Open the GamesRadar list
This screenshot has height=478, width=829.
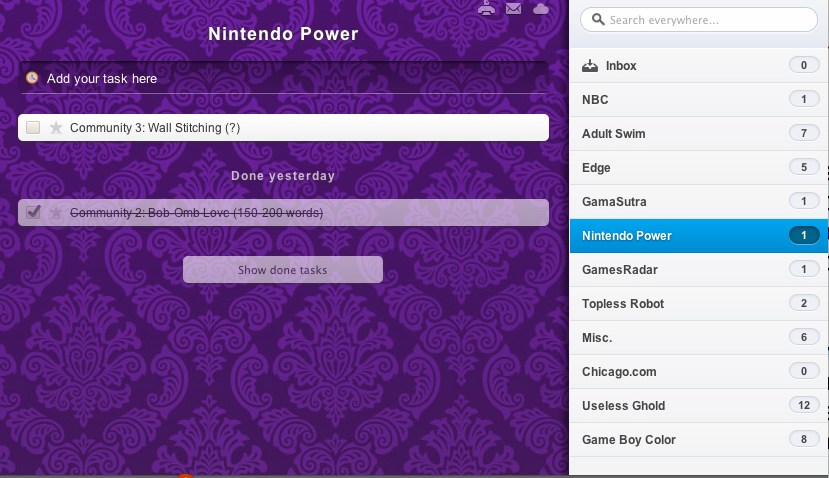click(x=699, y=270)
